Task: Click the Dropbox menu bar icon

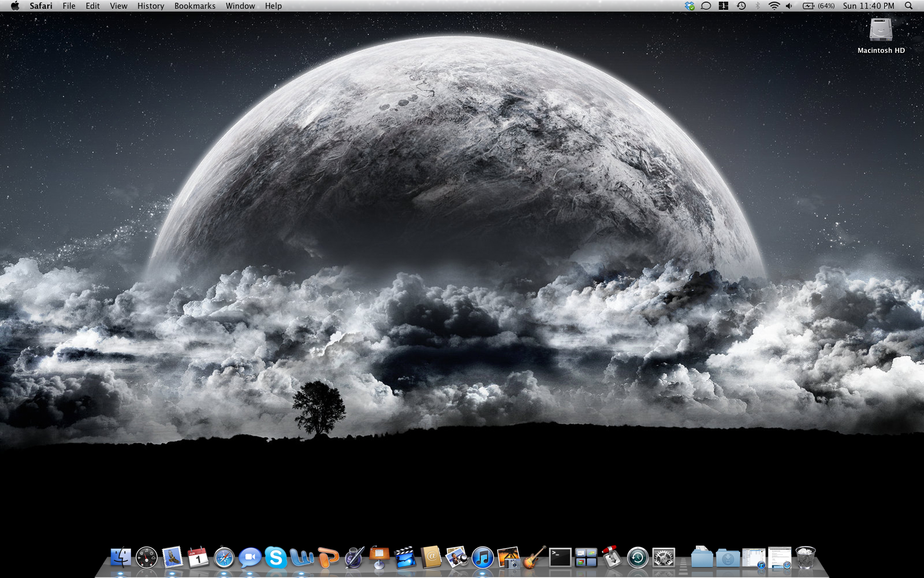Action: coord(690,6)
